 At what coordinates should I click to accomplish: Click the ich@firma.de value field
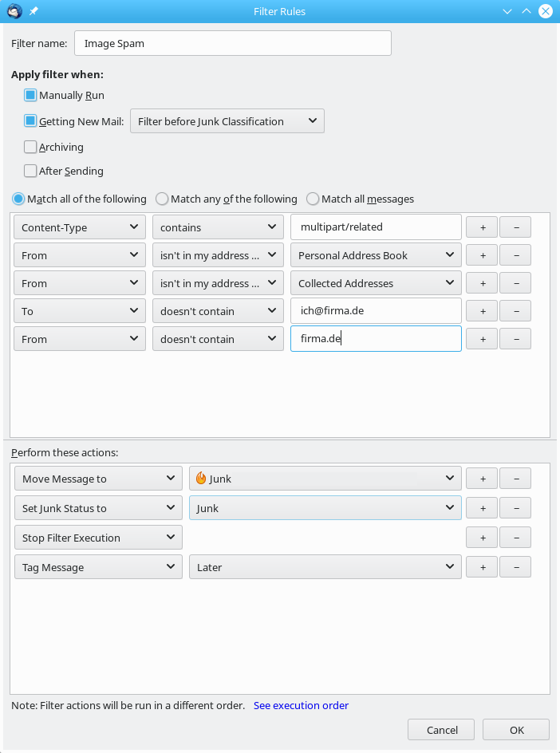(x=376, y=310)
